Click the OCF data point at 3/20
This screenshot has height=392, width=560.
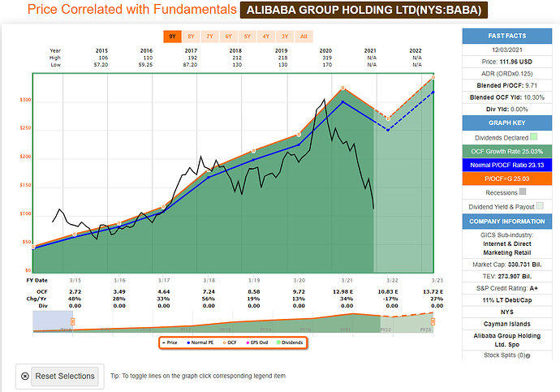tap(299, 135)
